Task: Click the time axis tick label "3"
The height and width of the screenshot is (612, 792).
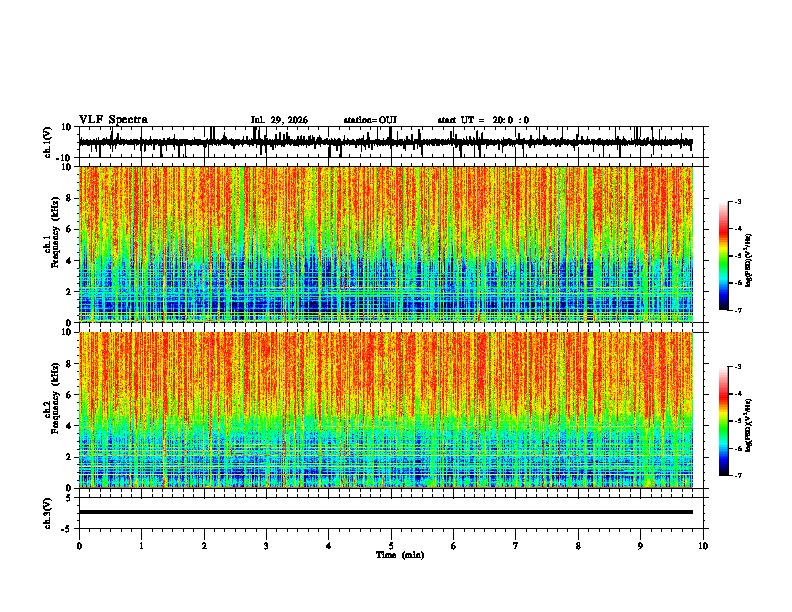Action: coord(266,546)
